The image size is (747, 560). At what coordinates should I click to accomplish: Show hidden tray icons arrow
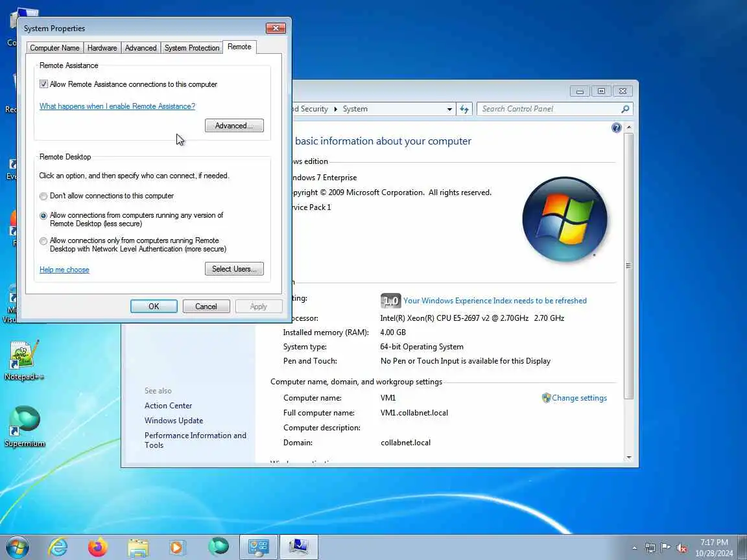point(634,548)
